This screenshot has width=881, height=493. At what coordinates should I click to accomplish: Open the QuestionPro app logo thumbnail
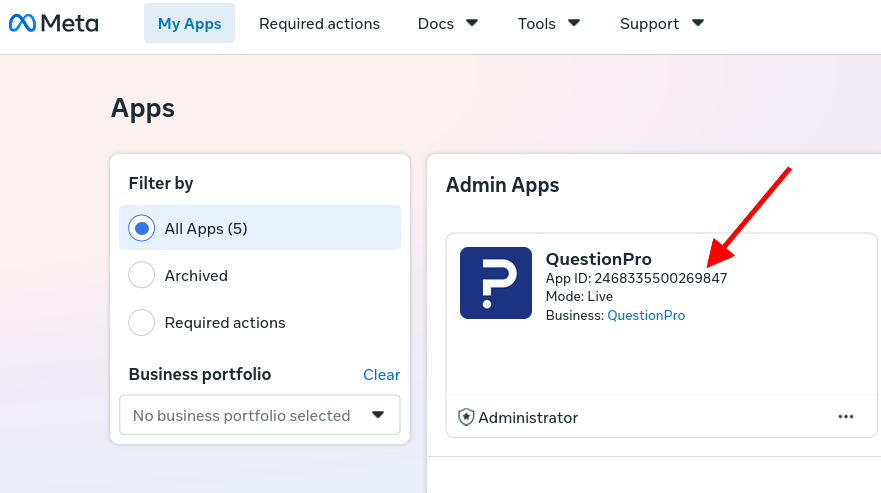[x=496, y=283]
